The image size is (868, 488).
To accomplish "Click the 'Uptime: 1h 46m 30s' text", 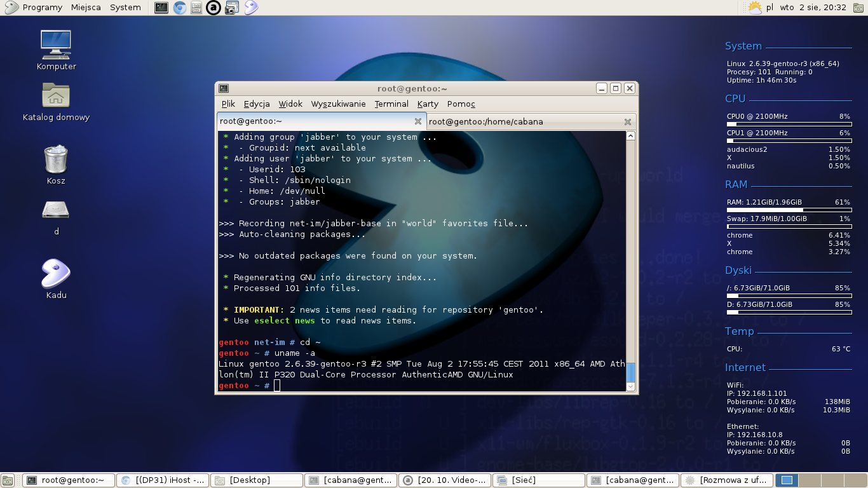I will click(x=762, y=81).
